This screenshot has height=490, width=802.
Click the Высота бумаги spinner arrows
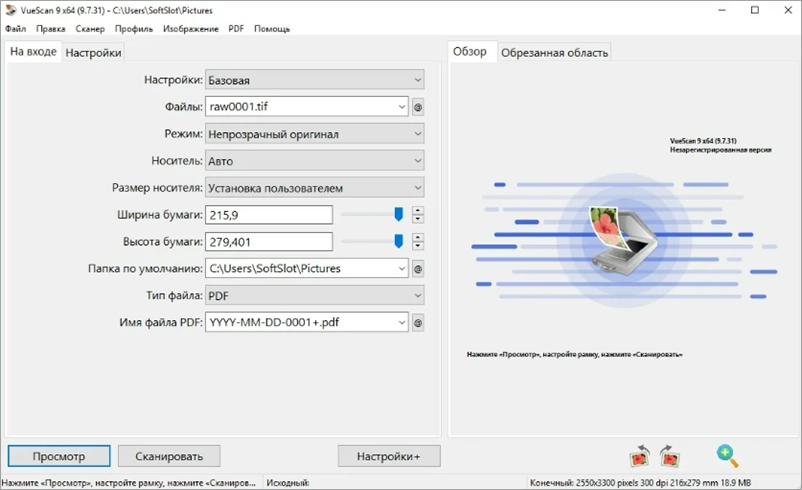(418, 241)
